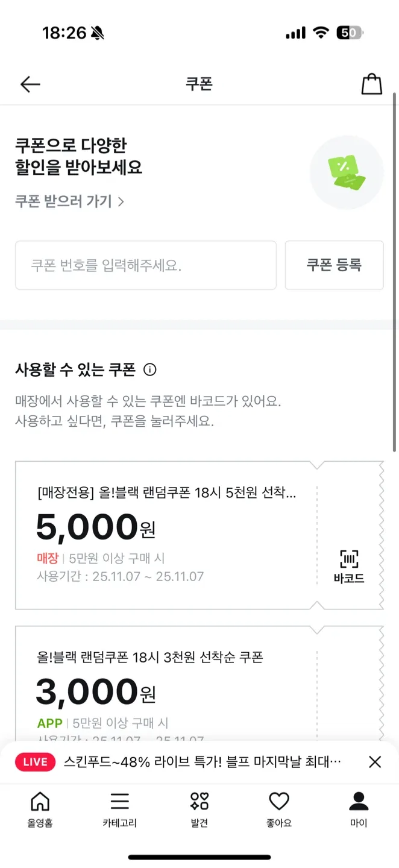Tap info icon beside 사용할 수 있는 쿠폰

click(x=150, y=370)
